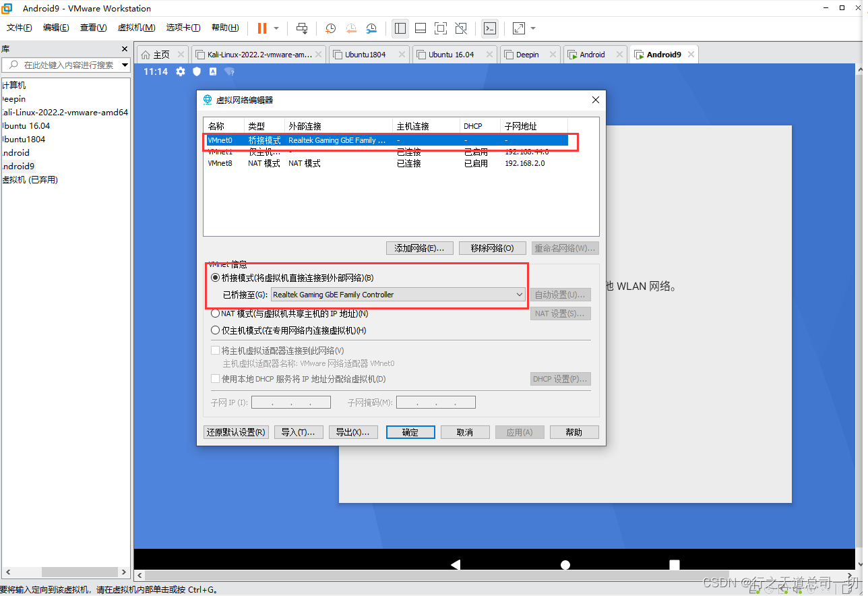Screen dimensions: 868x596
Task: Select Kali-Linux-2022.2-vmware-amd64 in library list
Action: click(65, 113)
